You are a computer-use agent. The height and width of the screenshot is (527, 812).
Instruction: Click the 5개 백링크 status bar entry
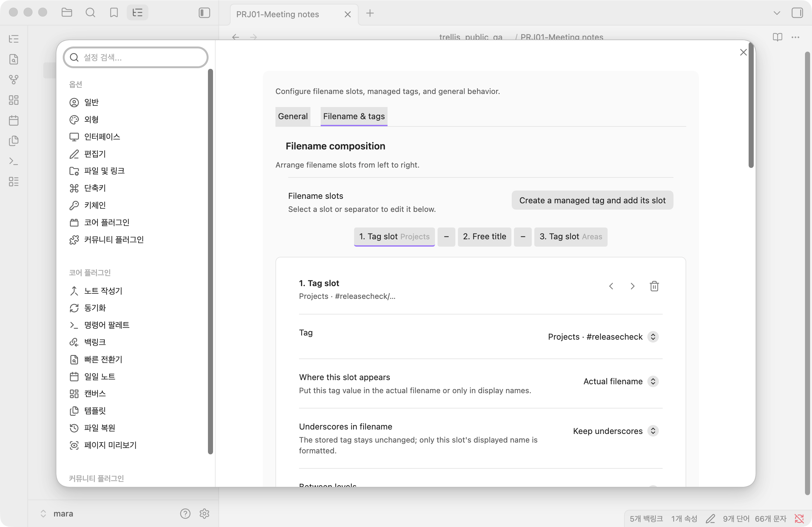pos(646,518)
